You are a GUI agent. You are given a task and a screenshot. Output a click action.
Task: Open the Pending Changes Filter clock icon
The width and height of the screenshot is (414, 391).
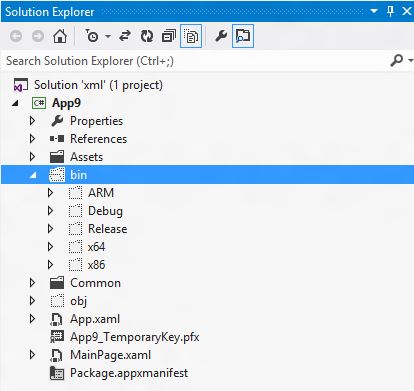point(92,36)
